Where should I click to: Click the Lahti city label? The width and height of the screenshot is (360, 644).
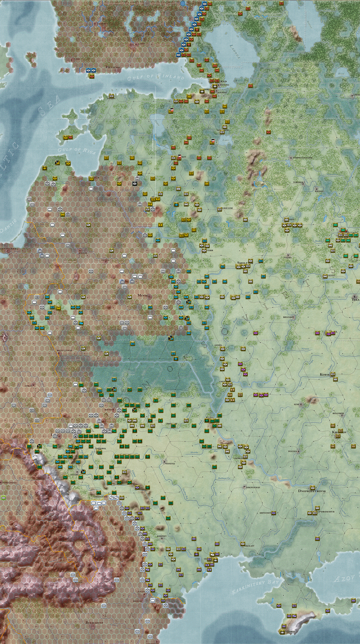142,44
